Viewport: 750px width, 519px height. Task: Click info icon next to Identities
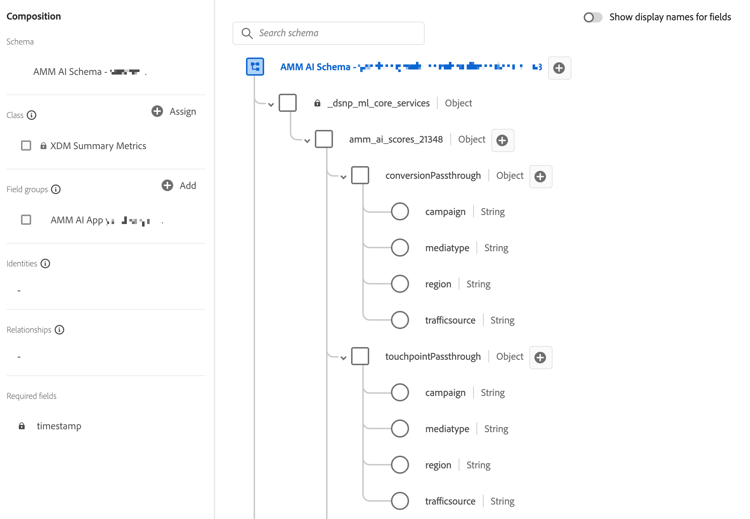(45, 264)
